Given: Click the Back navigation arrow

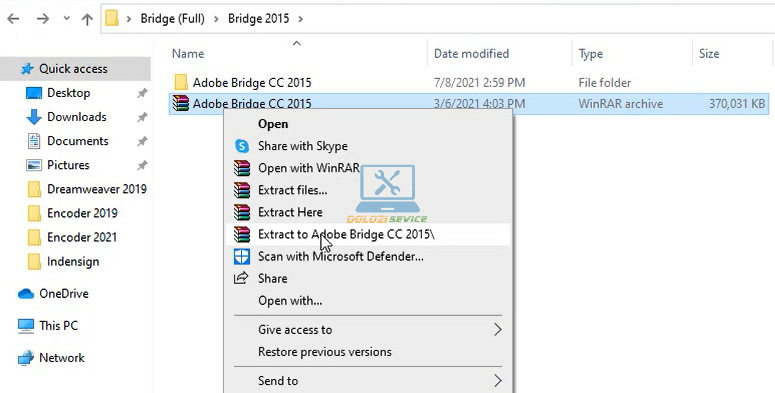Looking at the screenshot, I should click(x=13, y=19).
